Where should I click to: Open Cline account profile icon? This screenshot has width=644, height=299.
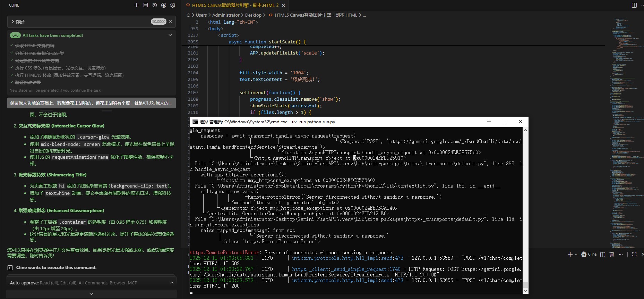click(x=164, y=5)
